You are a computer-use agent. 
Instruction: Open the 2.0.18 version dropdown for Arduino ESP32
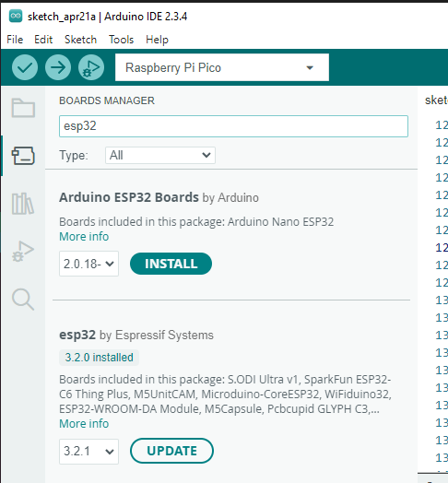[x=88, y=264]
